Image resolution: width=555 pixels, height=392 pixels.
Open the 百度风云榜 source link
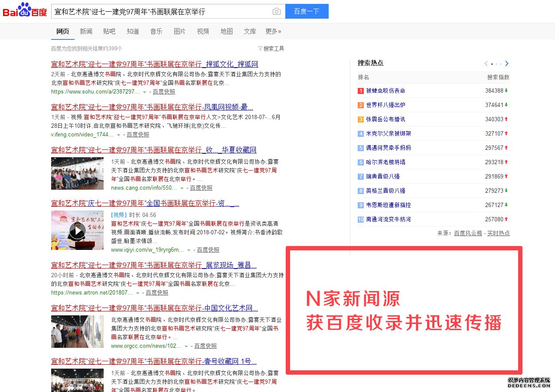tap(468, 233)
